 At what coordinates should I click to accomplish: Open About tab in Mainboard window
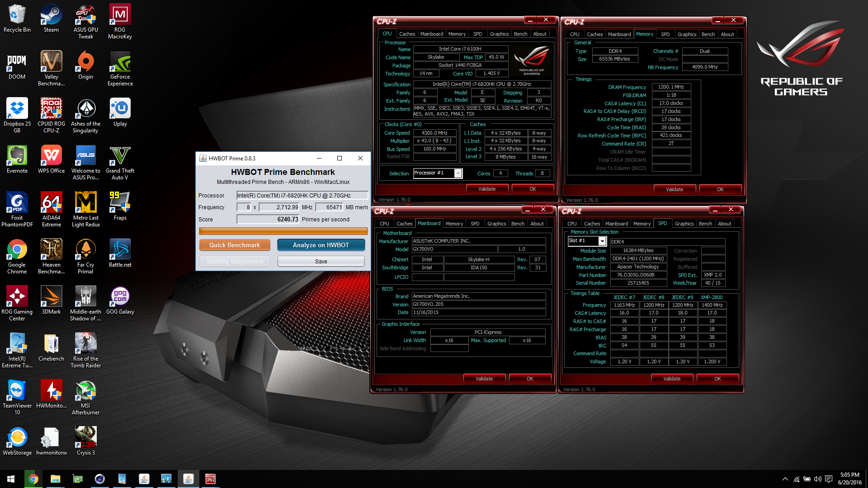coord(537,224)
